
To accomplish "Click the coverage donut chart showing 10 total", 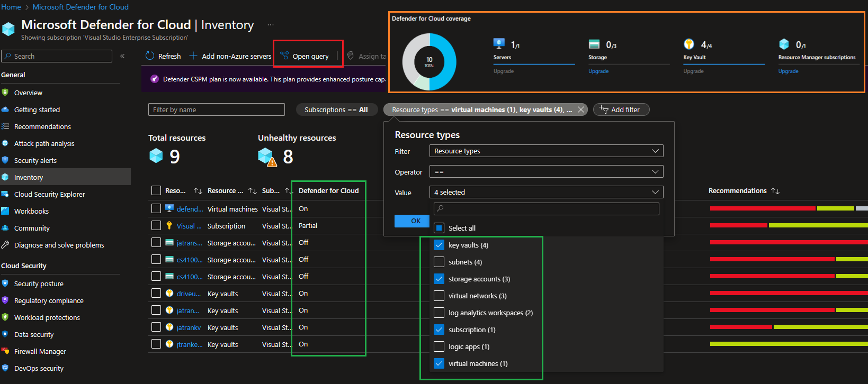I will pyautogui.click(x=429, y=62).
